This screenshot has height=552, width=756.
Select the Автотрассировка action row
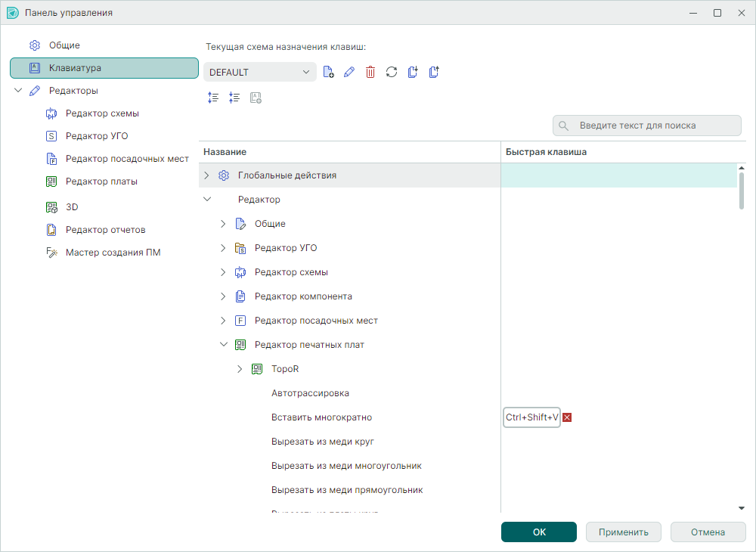tap(310, 393)
